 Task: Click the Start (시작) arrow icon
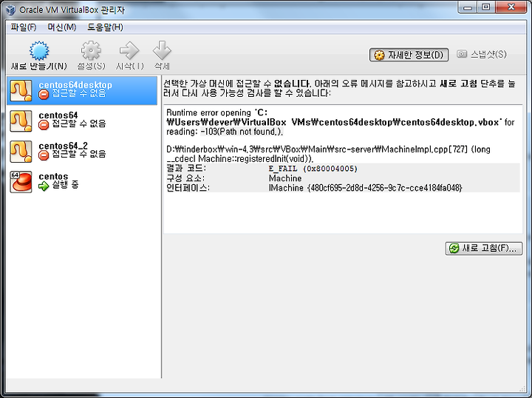pyautogui.click(x=129, y=51)
